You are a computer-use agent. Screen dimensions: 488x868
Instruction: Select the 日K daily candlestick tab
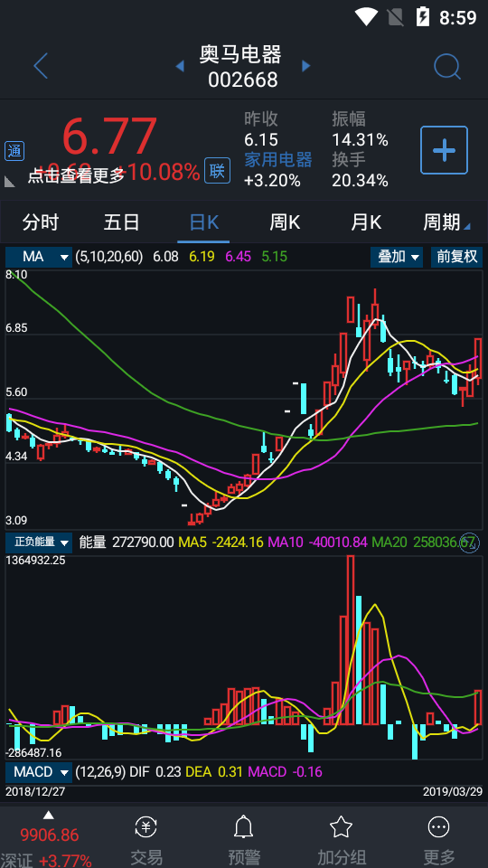pos(203,222)
